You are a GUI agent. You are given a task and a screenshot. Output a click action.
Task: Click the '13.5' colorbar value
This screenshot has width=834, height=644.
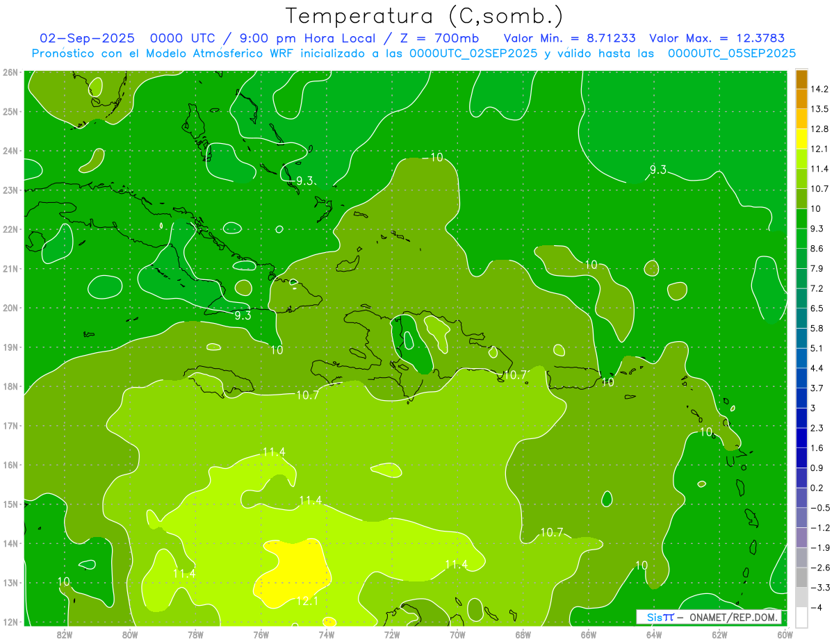point(819,109)
